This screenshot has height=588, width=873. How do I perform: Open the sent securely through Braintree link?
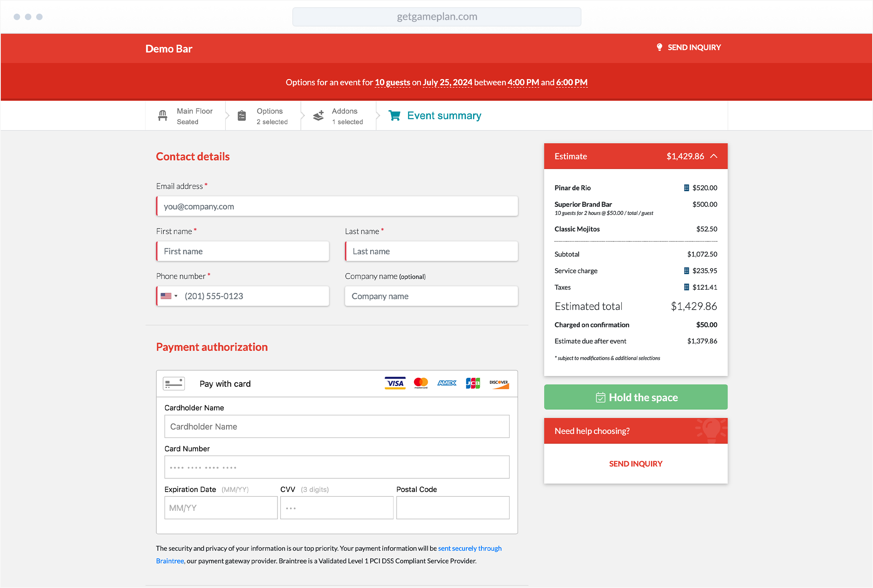click(x=469, y=548)
